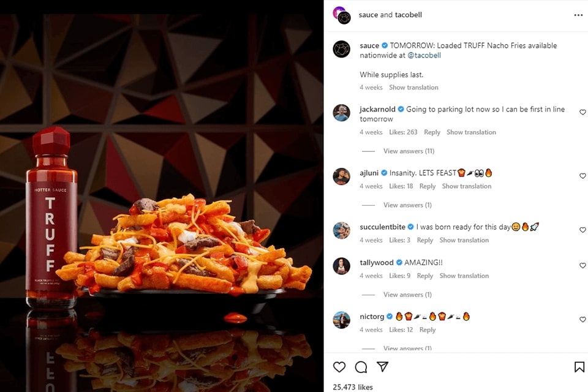
Task: Like the post with the heart icon
Action: 339,367
